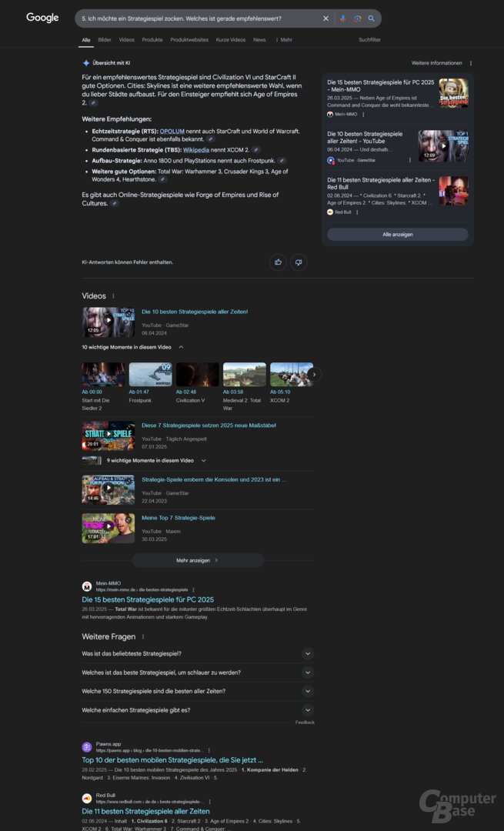Screen dimensions: 504x831
Task: Open source link icon after Hearthstone
Action: coord(162,179)
